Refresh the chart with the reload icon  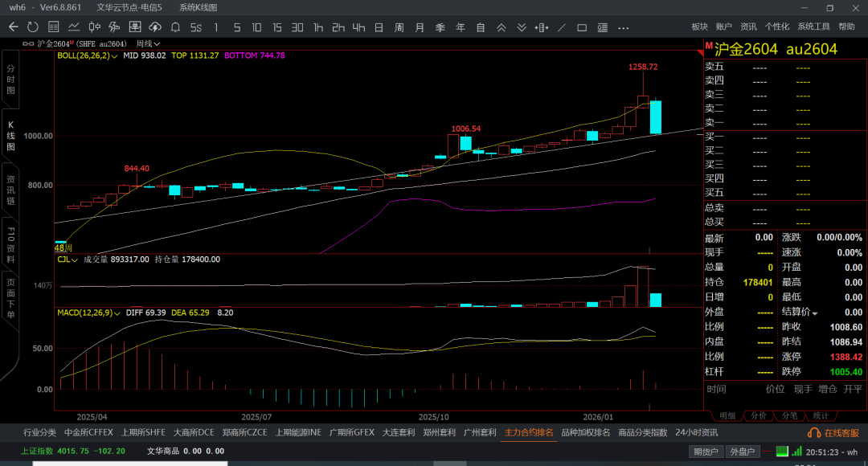click(33, 27)
